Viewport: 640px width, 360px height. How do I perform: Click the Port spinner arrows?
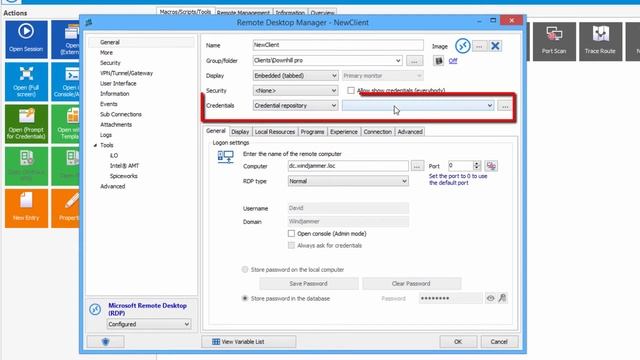(476, 165)
